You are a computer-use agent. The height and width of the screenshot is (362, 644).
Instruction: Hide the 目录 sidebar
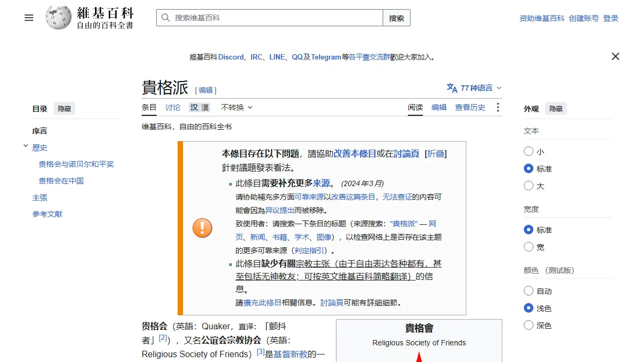tap(64, 109)
